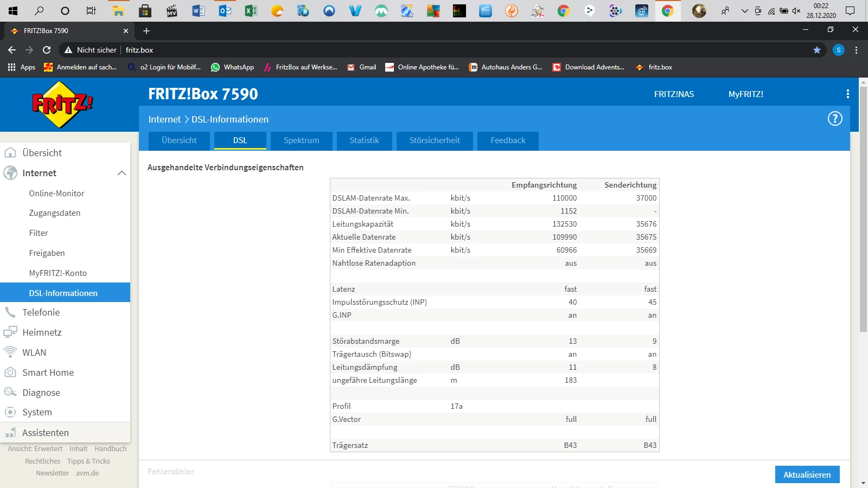Open the MyFRITZ! link in header
The height and width of the screenshot is (488, 868).
click(x=745, y=94)
